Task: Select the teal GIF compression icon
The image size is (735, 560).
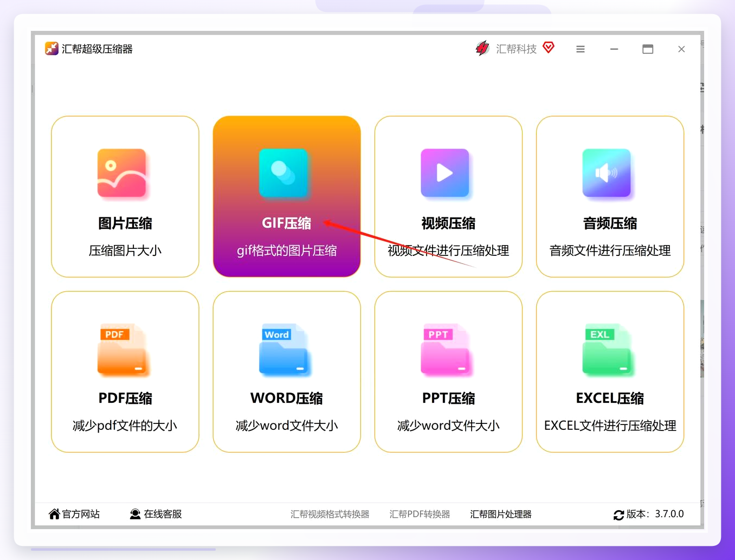Action: click(283, 173)
